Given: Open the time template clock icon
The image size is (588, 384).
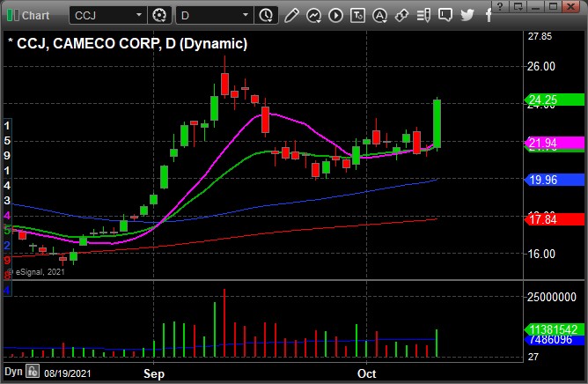Looking at the screenshot, I should click(x=266, y=15).
